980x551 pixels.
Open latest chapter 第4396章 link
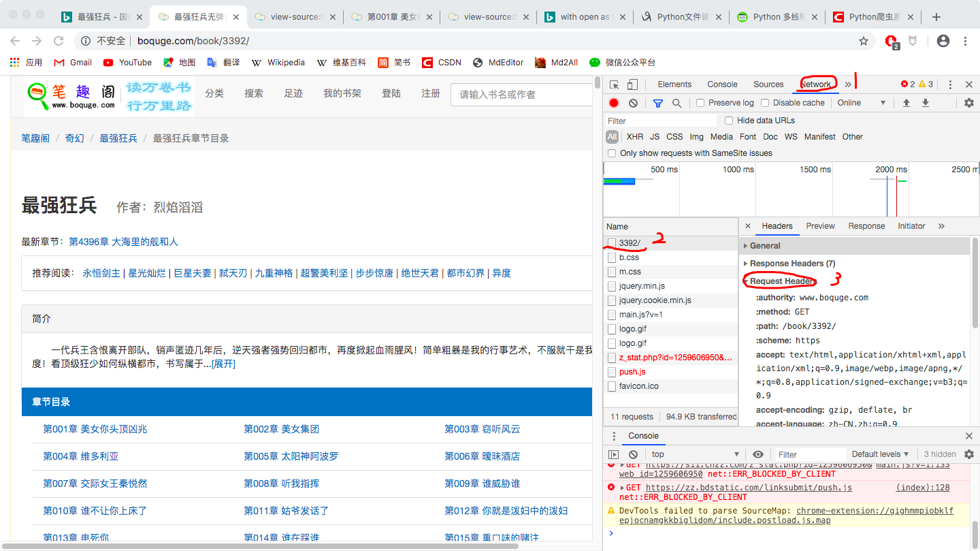123,242
